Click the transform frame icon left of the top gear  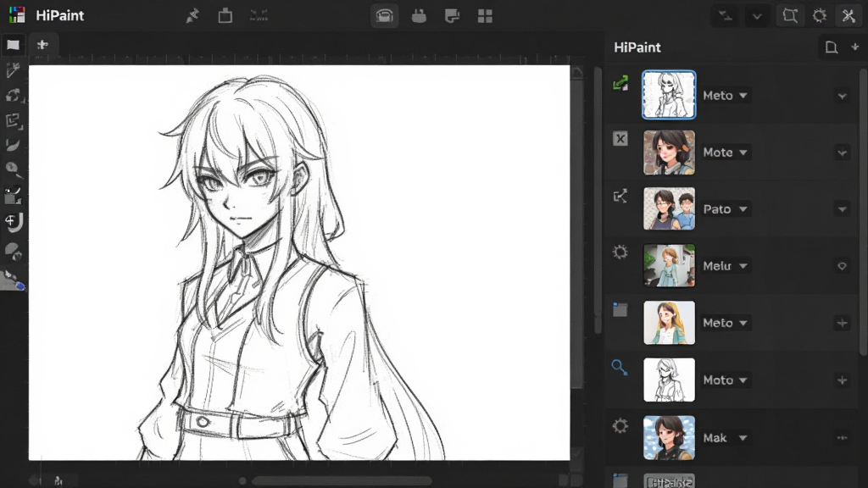[x=790, y=15]
